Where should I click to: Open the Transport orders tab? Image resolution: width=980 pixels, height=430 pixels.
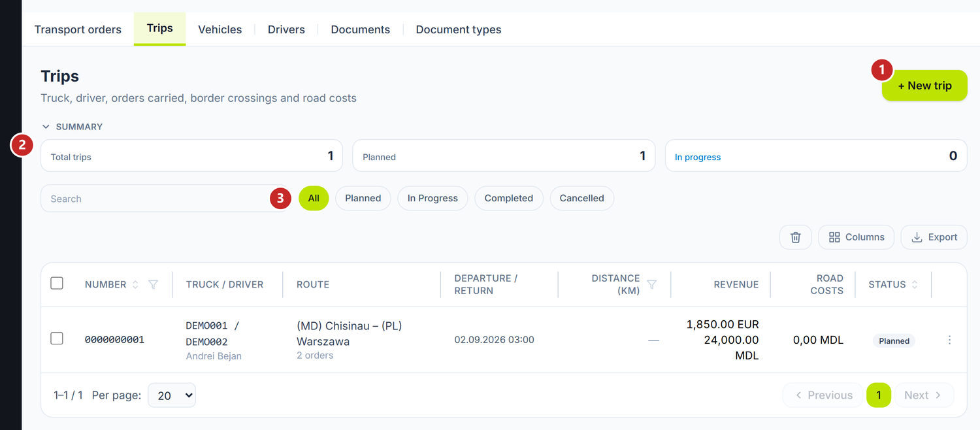pyautogui.click(x=78, y=29)
